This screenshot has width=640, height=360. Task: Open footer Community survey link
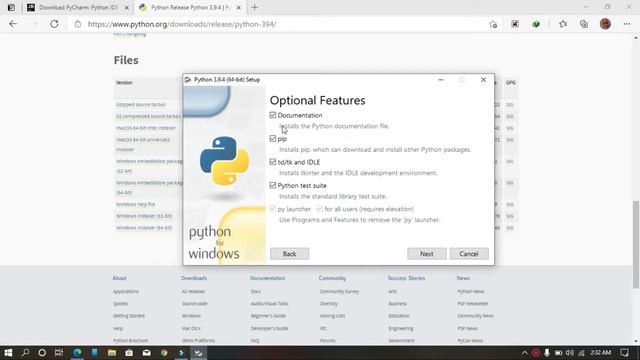point(339,291)
